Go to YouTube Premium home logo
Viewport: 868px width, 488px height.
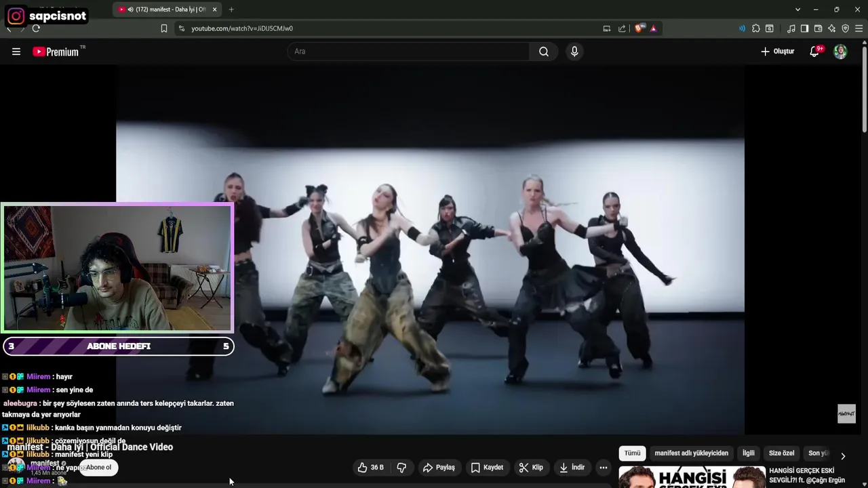[x=59, y=52]
